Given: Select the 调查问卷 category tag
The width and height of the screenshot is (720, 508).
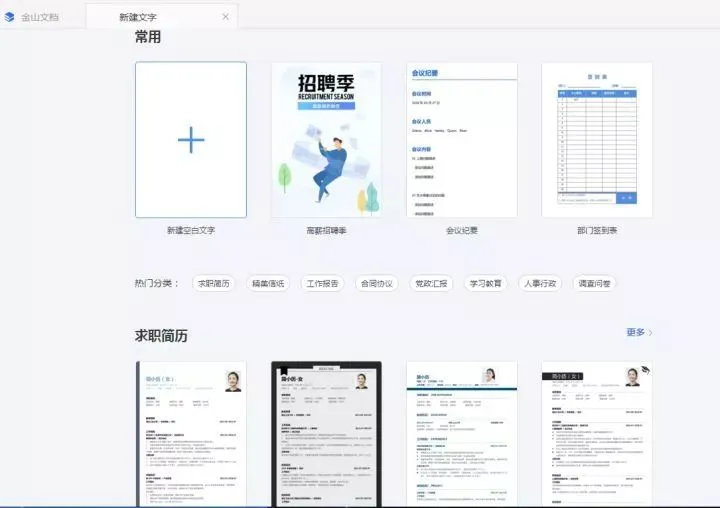Looking at the screenshot, I should click(594, 283).
